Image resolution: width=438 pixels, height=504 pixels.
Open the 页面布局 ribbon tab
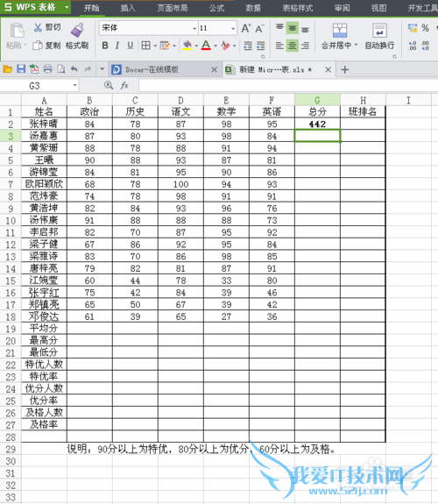point(173,8)
